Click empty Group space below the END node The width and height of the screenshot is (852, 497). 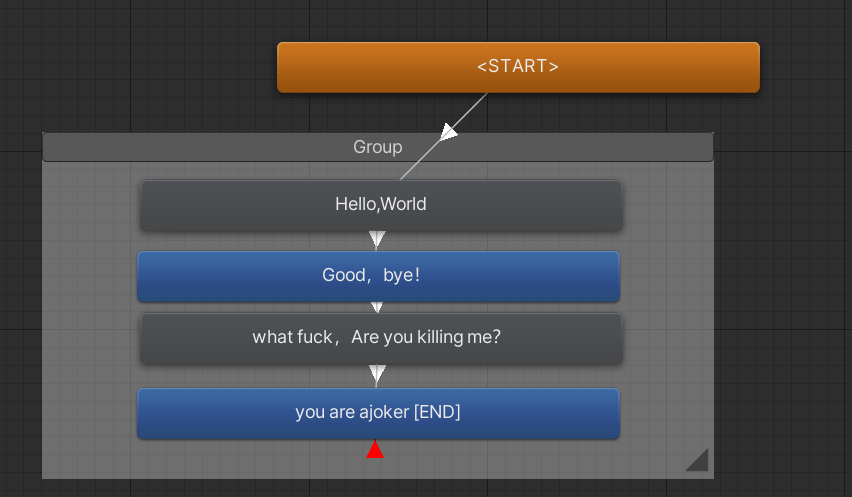tap(500, 460)
